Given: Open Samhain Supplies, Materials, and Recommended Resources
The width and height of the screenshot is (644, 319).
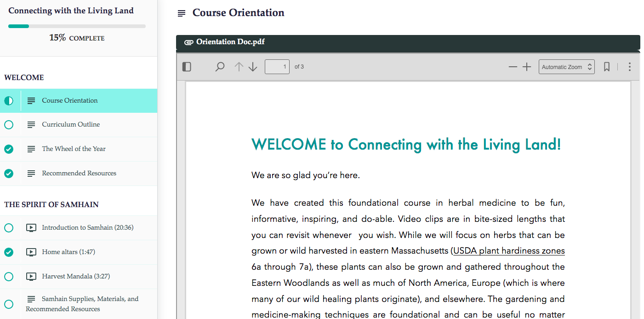Looking at the screenshot, I should pos(79,304).
